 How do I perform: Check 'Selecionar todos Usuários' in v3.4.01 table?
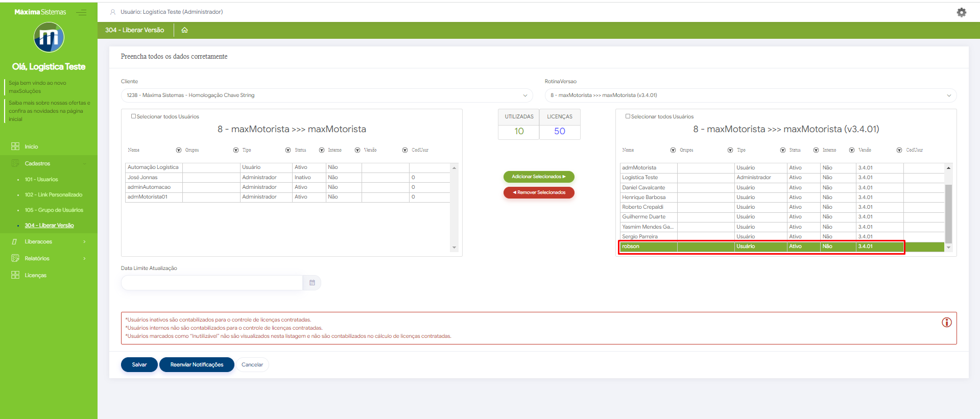click(628, 116)
